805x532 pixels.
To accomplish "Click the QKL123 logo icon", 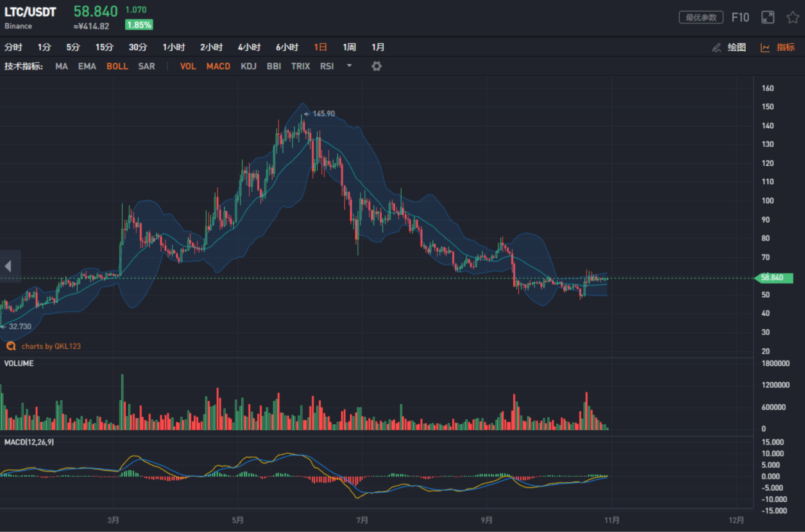I will (11, 346).
